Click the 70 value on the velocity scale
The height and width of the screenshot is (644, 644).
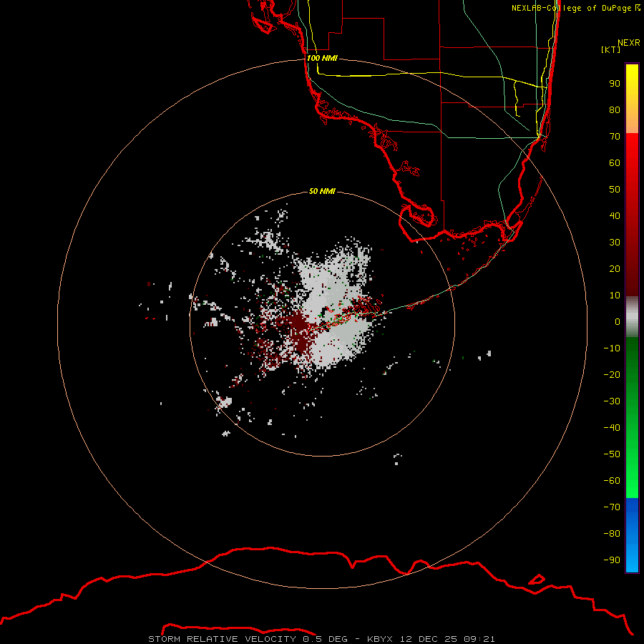(615, 137)
